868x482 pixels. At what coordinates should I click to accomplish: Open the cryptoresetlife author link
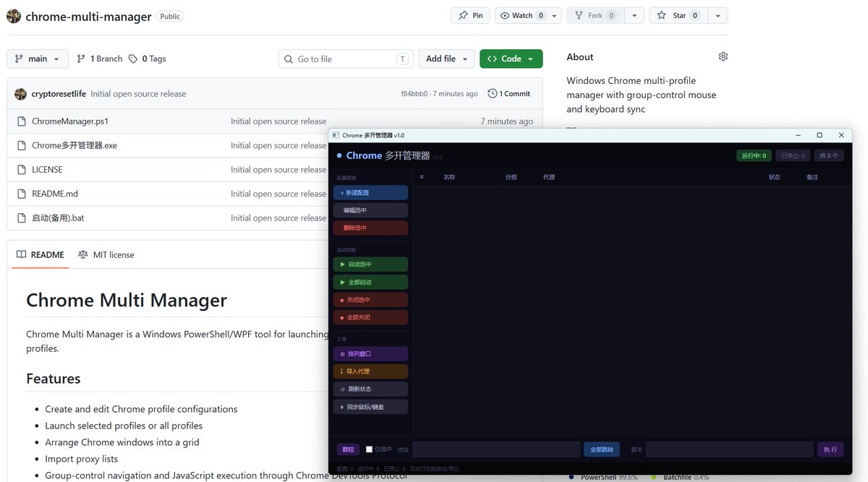[x=59, y=94]
